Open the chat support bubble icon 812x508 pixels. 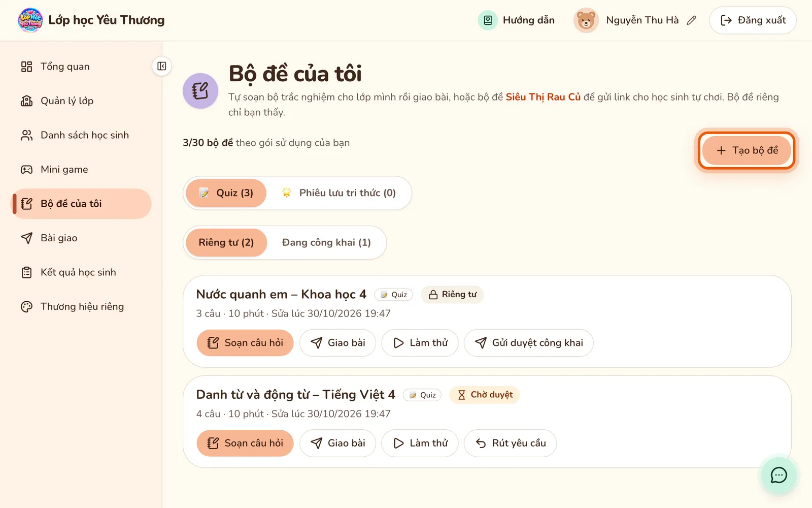(779, 475)
